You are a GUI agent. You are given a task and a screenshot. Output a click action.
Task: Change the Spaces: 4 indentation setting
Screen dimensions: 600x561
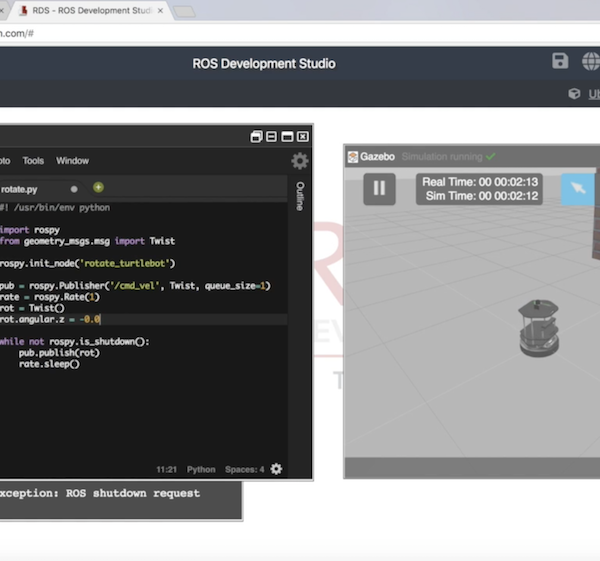click(245, 470)
